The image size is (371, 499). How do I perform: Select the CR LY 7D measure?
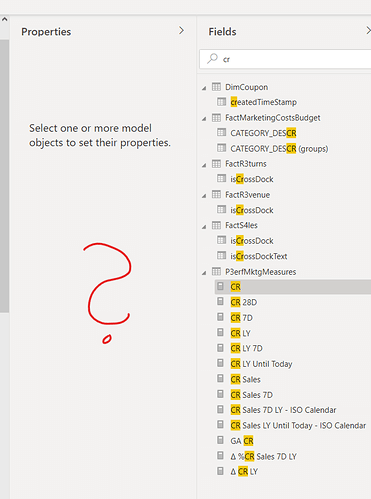point(247,349)
